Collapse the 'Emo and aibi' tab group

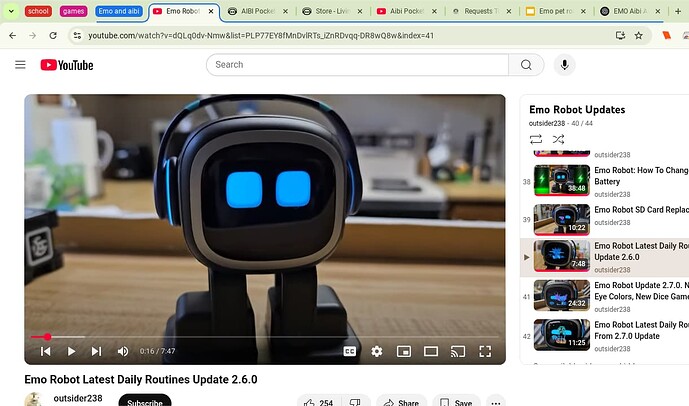[x=119, y=11]
